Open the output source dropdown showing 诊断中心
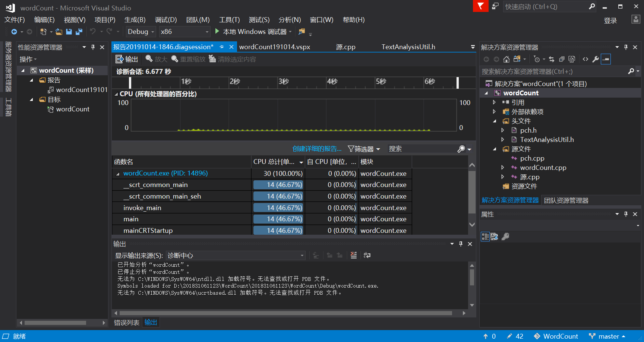Image resolution: width=644 pixels, height=342 pixels. click(236, 256)
